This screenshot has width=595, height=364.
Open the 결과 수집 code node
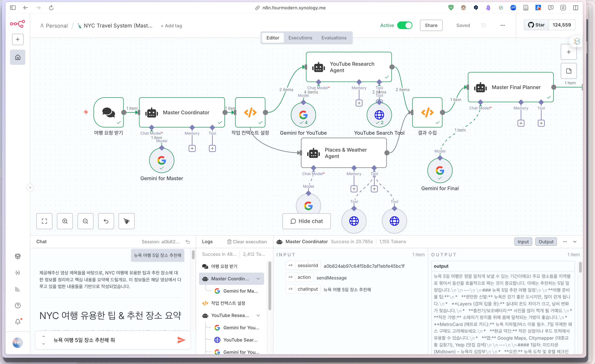click(427, 112)
